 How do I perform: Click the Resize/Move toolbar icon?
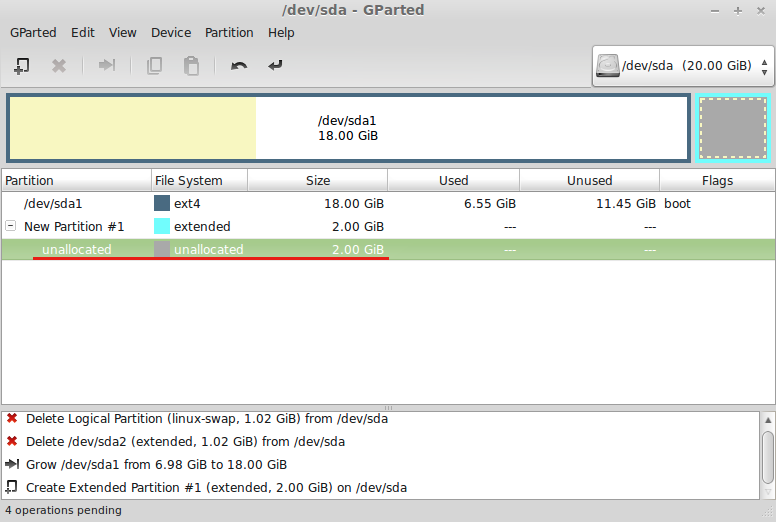click(107, 65)
